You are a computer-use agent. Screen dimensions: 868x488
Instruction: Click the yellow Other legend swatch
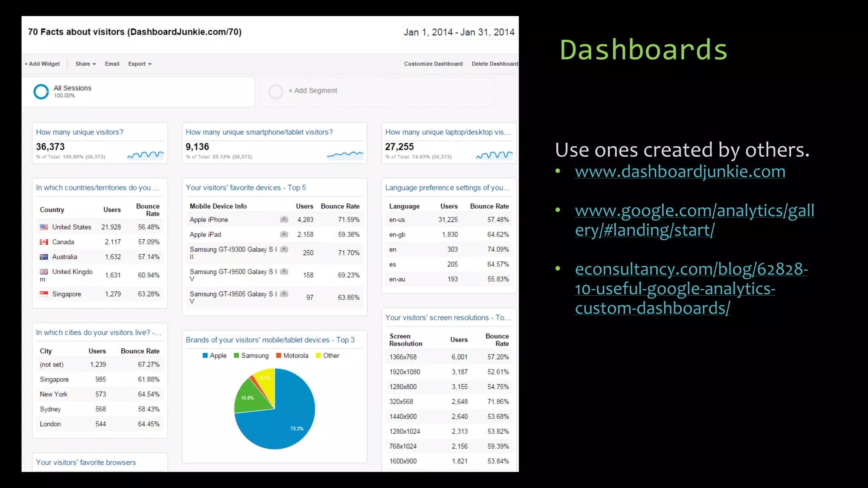click(318, 355)
